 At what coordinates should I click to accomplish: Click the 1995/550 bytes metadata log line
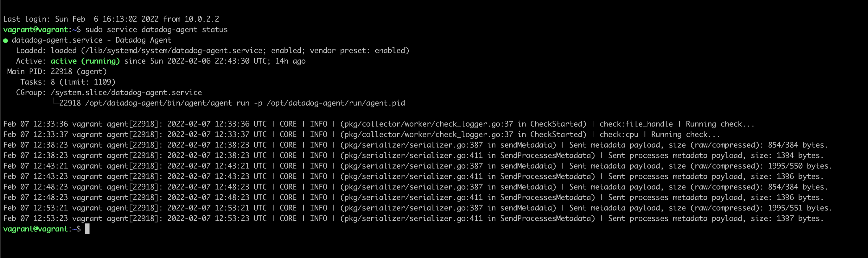418,166
